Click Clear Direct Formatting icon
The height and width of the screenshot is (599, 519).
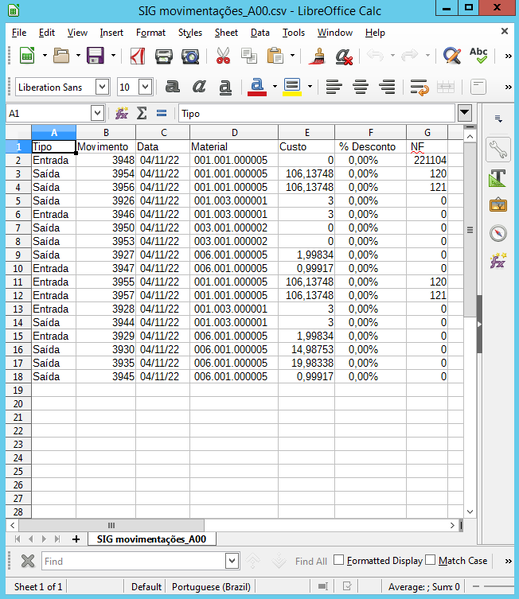(344, 57)
